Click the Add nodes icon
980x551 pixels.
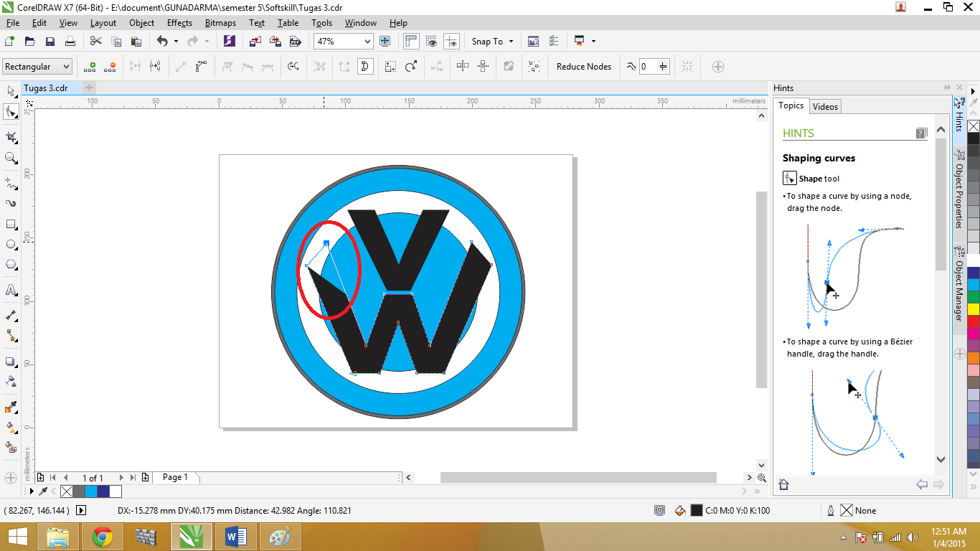pyautogui.click(x=90, y=67)
